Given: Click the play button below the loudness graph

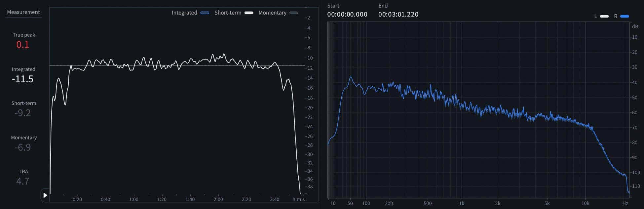Looking at the screenshot, I should coord(45,195).
